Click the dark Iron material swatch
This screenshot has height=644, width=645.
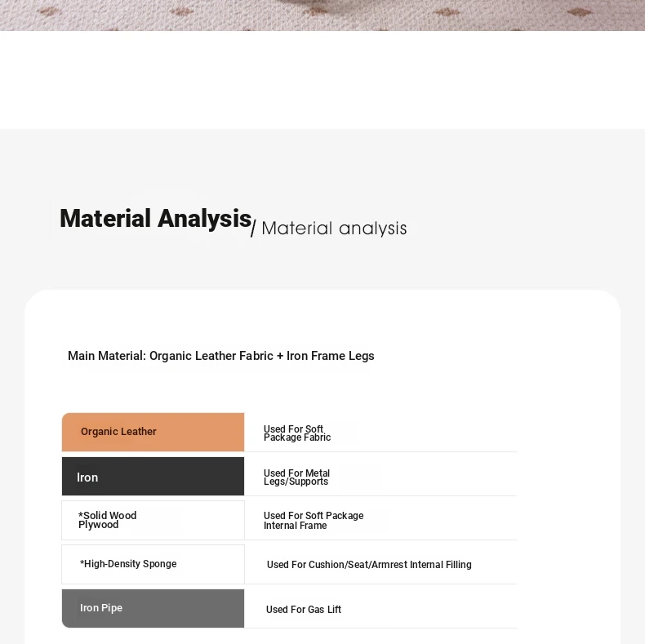click(153, 476)
